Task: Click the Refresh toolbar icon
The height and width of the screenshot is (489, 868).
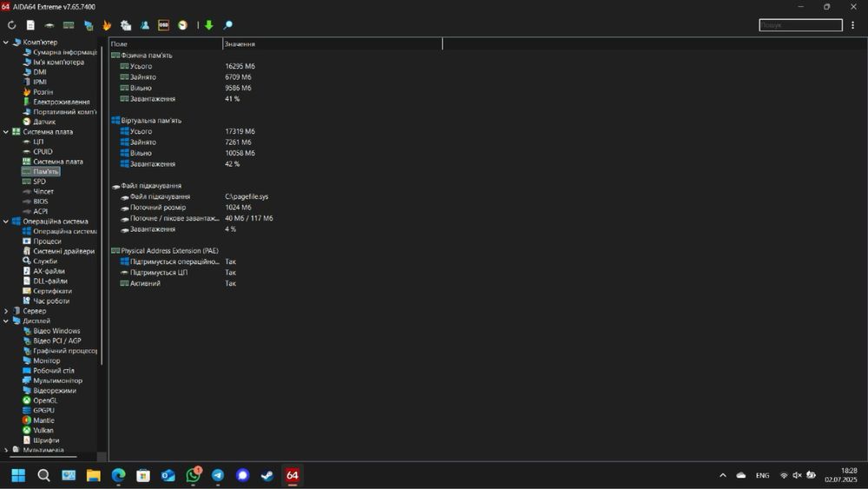Action: [11, 25]
